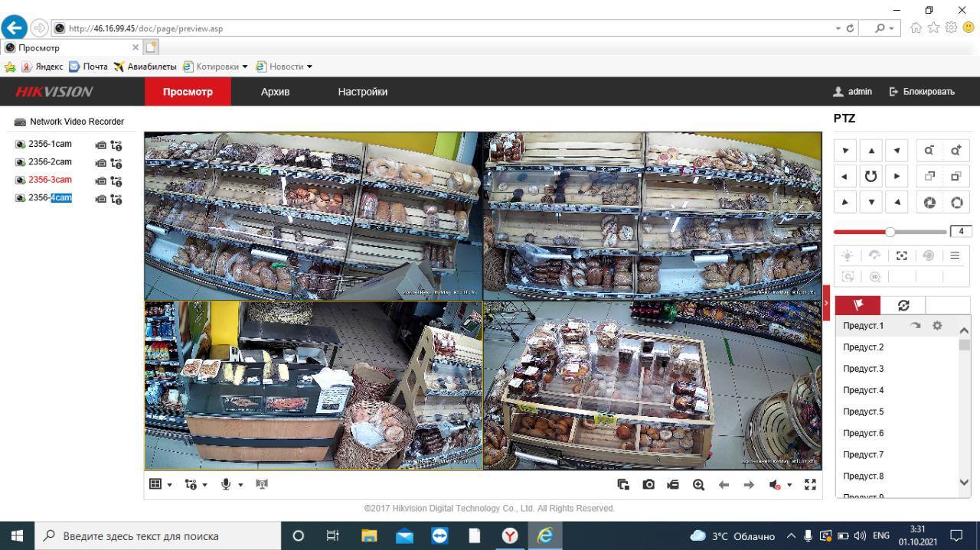This screenshot has width=980, height=550.
Task: Open the Настройки tab
Action: click(x=363, y=92)
